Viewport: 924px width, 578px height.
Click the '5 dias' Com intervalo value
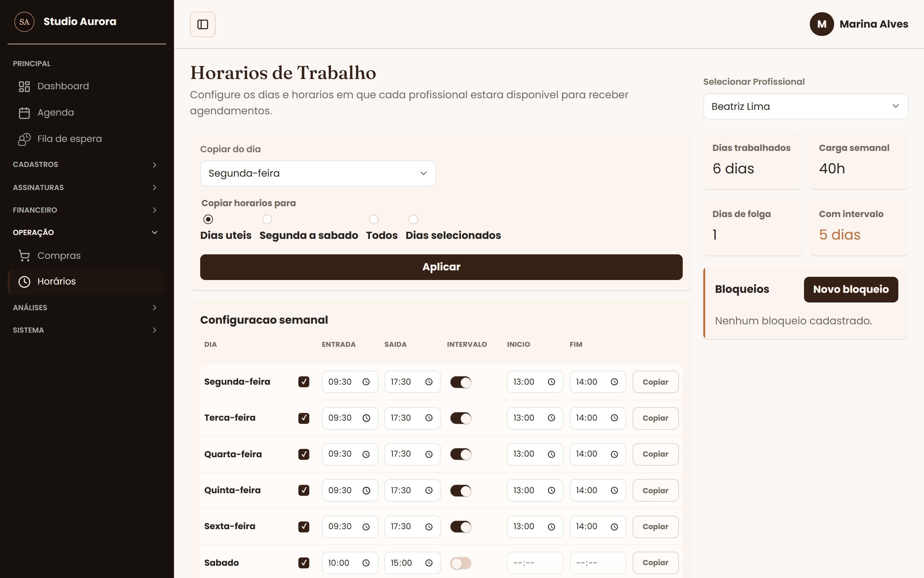tap(839, 235)
